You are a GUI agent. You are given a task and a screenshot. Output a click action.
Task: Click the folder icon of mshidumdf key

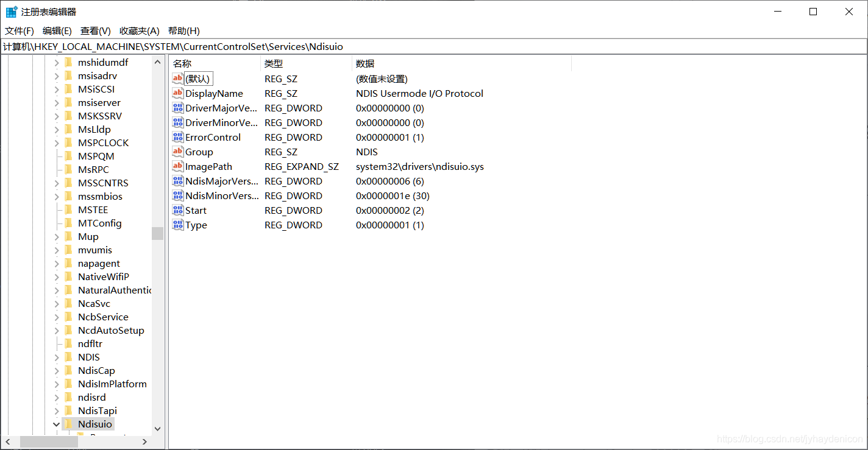pyautogui.click(x=68, y=62)
